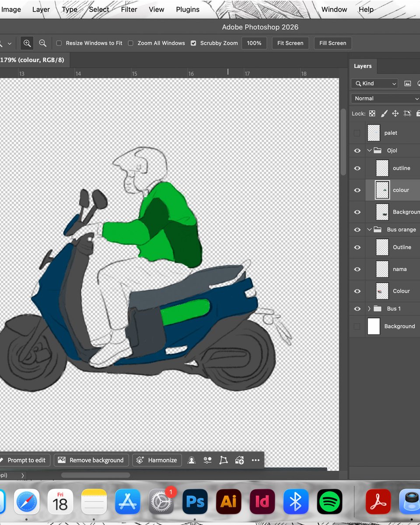Launch Illustrator from the Dock
Screen dimensions: 420x525
pos(228,501)
